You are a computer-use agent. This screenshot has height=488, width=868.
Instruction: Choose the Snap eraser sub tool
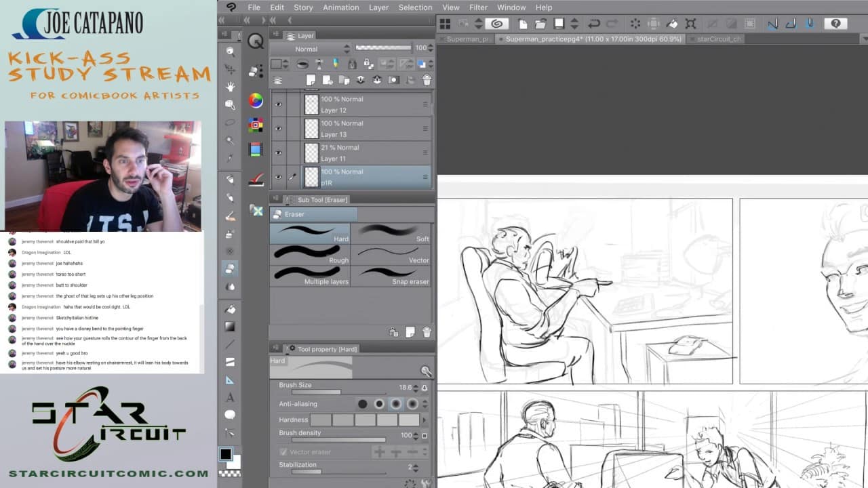391,275
